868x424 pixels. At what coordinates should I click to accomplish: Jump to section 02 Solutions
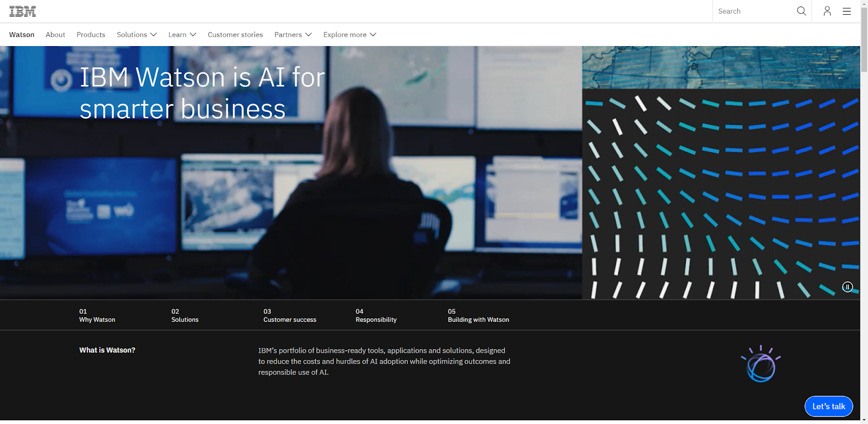(185, 315)
